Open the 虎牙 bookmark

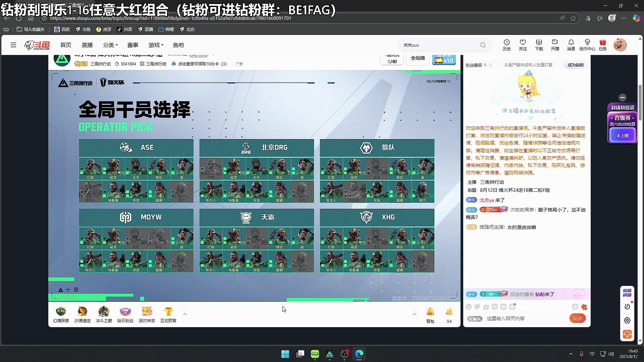(x=104, y=29)
